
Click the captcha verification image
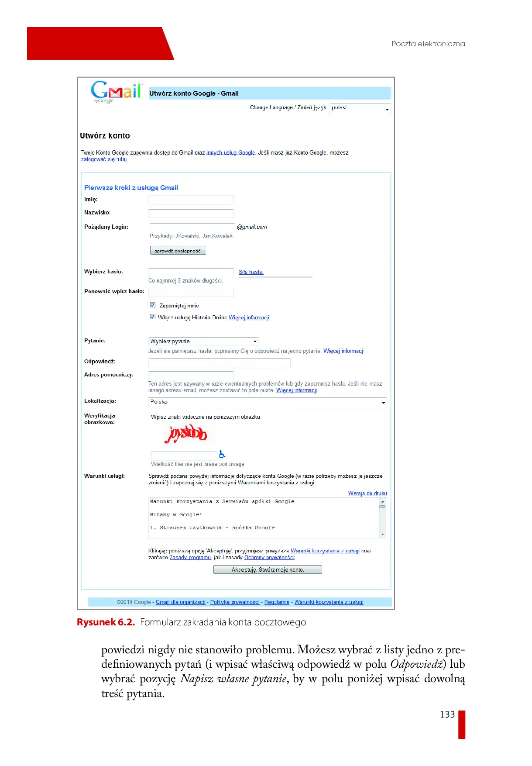pyautogui.click(x=186, y=434)
